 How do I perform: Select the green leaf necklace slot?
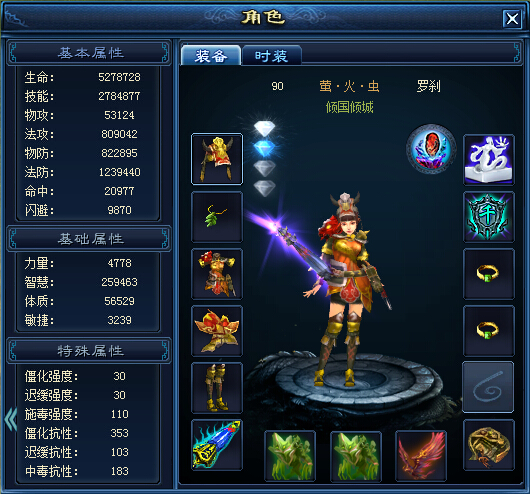coord(217,217)
